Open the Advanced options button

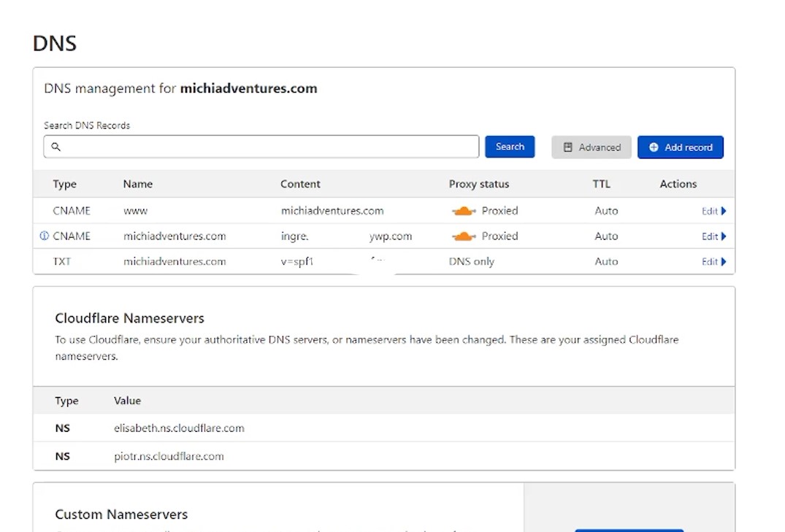(591, 147)
